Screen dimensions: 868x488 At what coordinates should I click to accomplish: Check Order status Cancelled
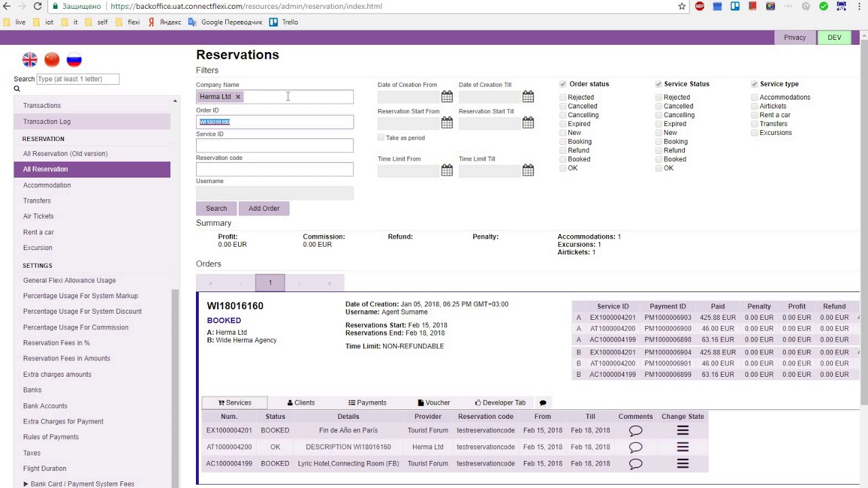click(563, 106)
